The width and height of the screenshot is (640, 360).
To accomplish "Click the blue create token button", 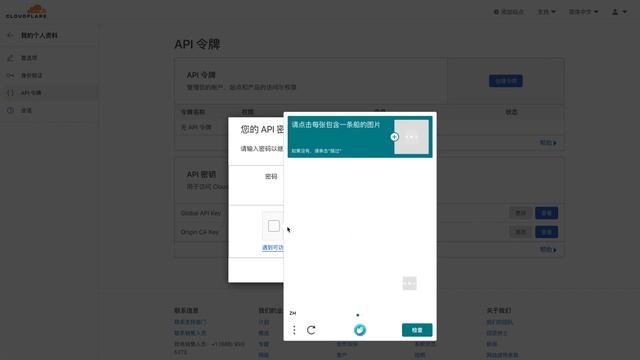I will pos(506,81).
